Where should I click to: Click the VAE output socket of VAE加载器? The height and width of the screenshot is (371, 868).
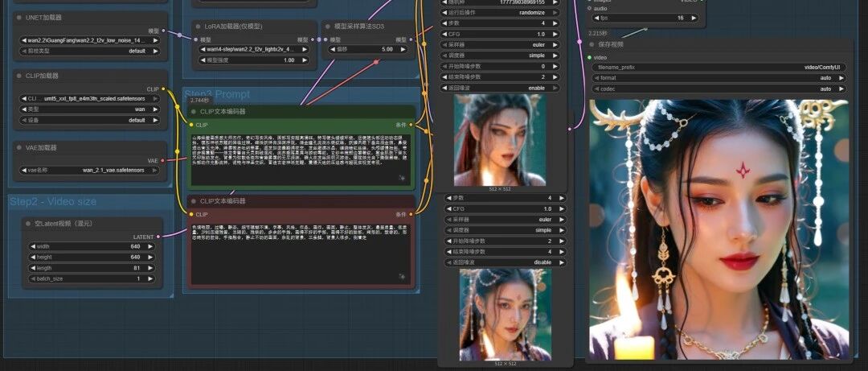click(162, 160)
